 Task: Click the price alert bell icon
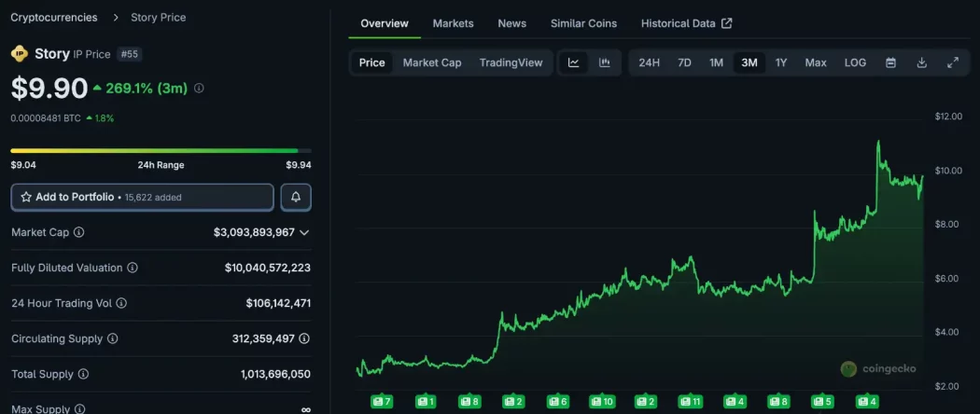[296, 197]
